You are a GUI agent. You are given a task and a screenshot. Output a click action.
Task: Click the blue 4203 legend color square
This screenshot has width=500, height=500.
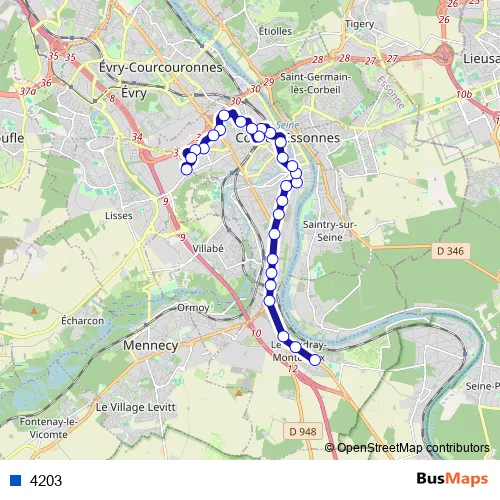click(x=15, y=481)
